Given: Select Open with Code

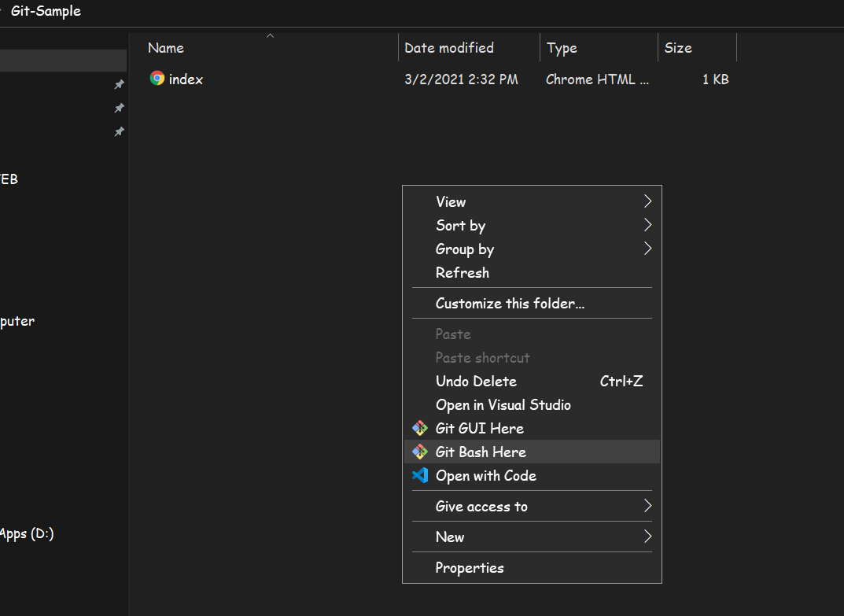Looking at the screenshot, I should click(532, 475).
